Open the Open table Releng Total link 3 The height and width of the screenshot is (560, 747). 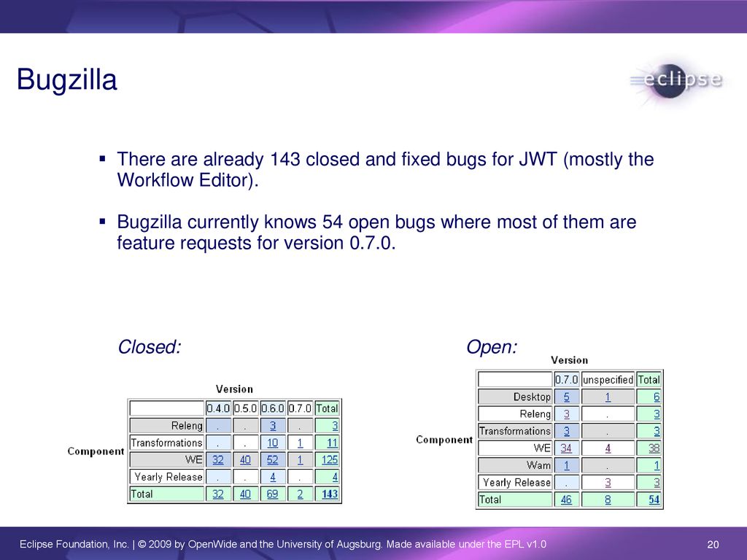pyautogui.click(x=657, y=414)
